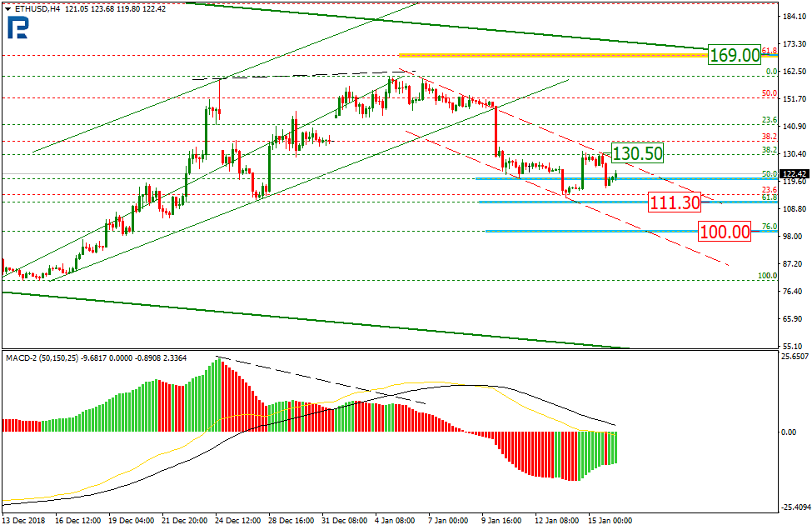
Task: Click the red 100.00 target label
Action: 725,232
